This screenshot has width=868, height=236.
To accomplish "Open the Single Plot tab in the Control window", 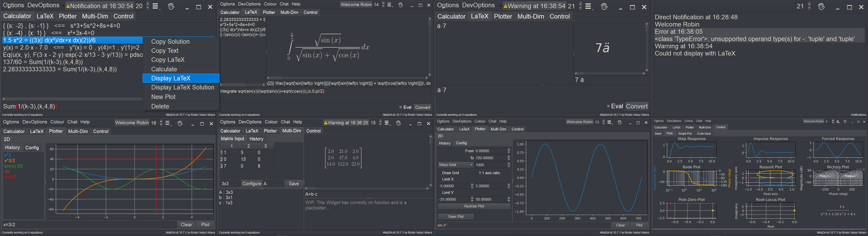I will [x=685, y=134].
